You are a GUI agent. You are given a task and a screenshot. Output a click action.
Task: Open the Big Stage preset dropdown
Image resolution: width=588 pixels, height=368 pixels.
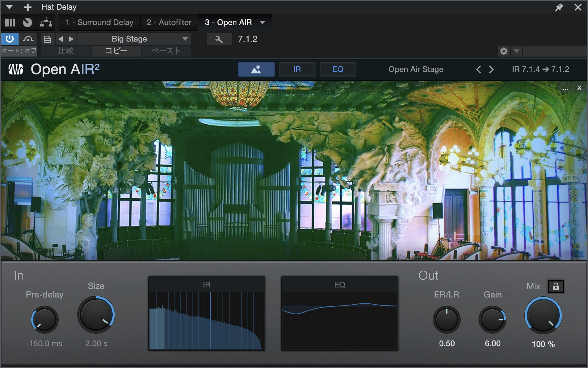[x=134, y=39]
